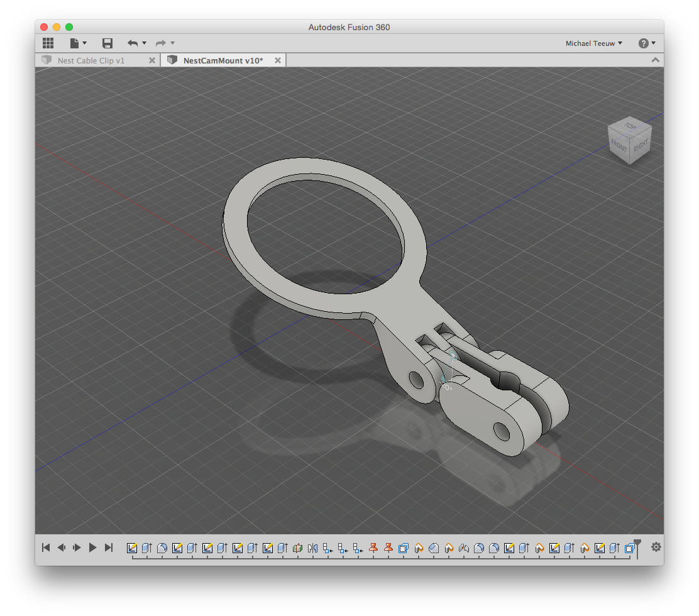Click the Save icon in the toolbar
Image resolution: width=699 pixels, height=616 pixels.
[x=107, y=43]
